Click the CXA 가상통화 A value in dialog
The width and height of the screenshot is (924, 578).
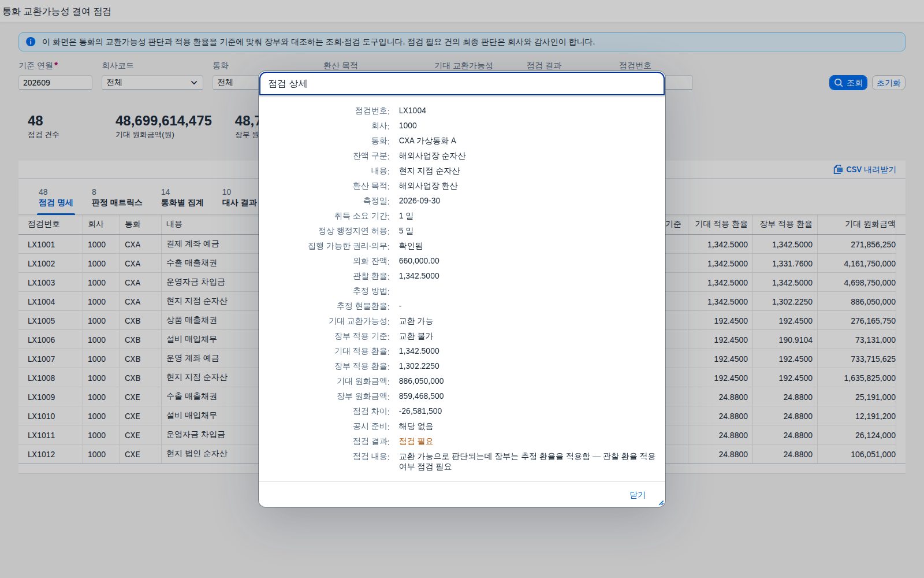tap(427, 140)
